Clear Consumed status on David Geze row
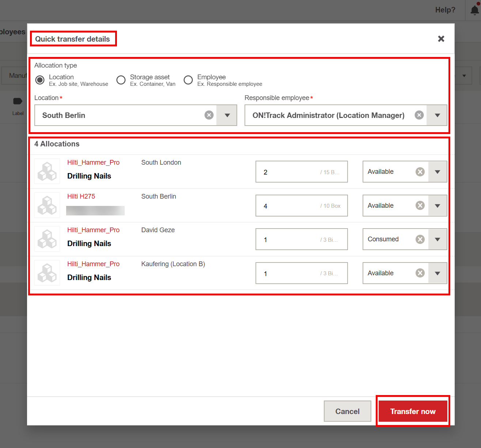The width and height of the screenshot is (481, 448). (420, 239)
